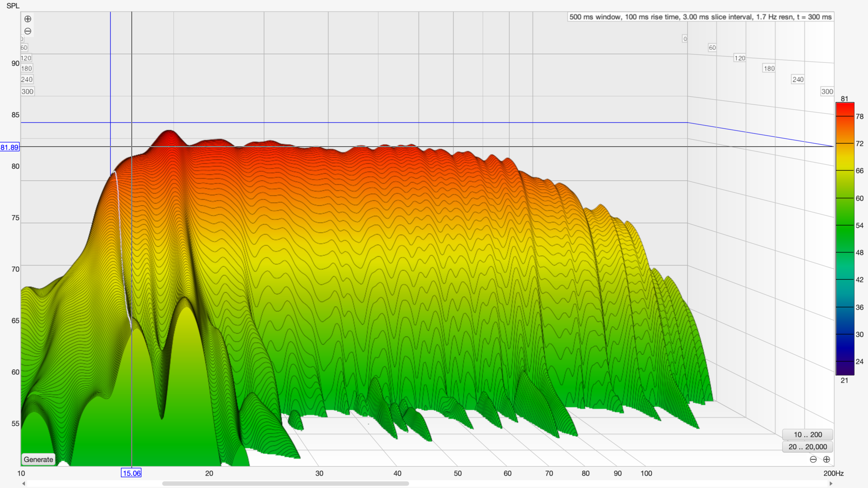Click the 81.89 SPL cursor readout
Image resolution: width=868 pixels, height=488 pixels.
tap(9, 147)
